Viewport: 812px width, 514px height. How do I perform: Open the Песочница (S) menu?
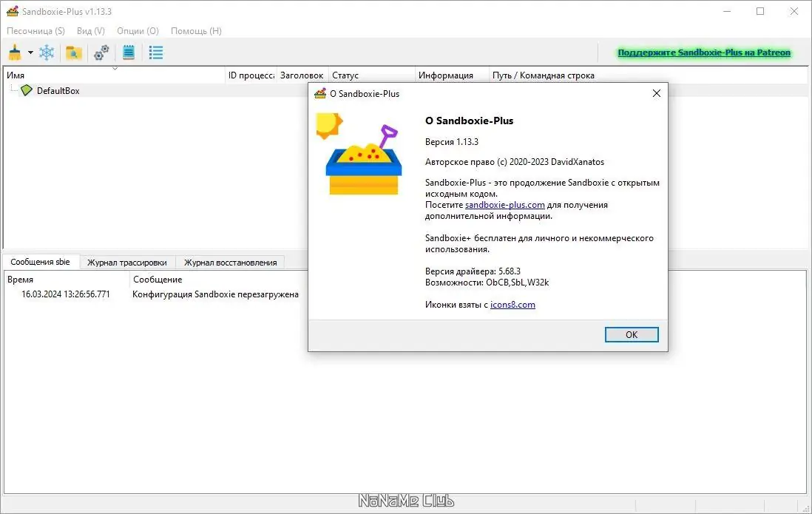[x=35, y=31]
